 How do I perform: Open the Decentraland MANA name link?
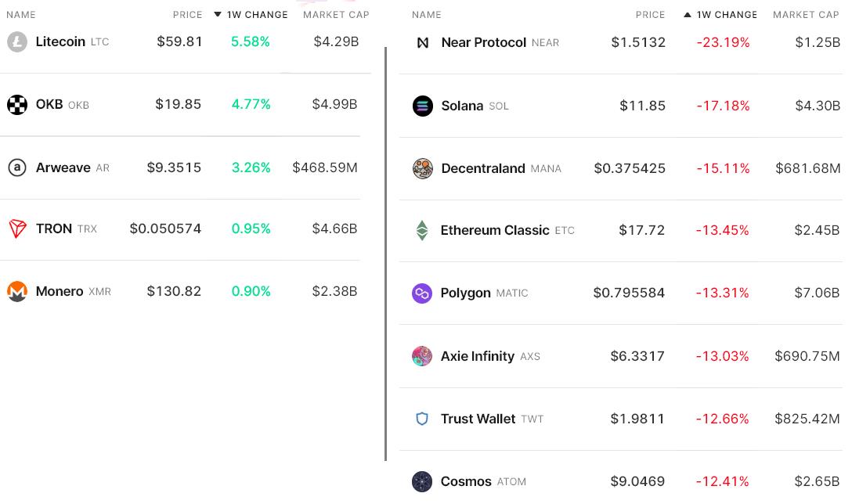483,168
